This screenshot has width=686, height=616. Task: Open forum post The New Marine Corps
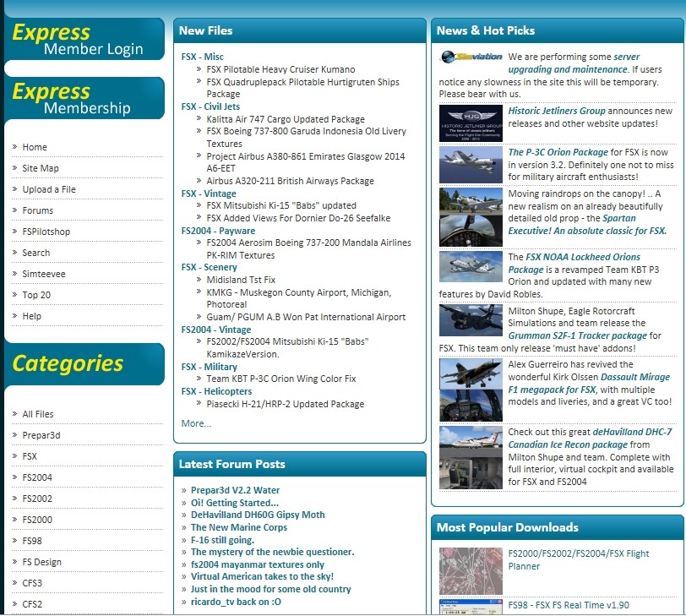click(x=239, y=527)
